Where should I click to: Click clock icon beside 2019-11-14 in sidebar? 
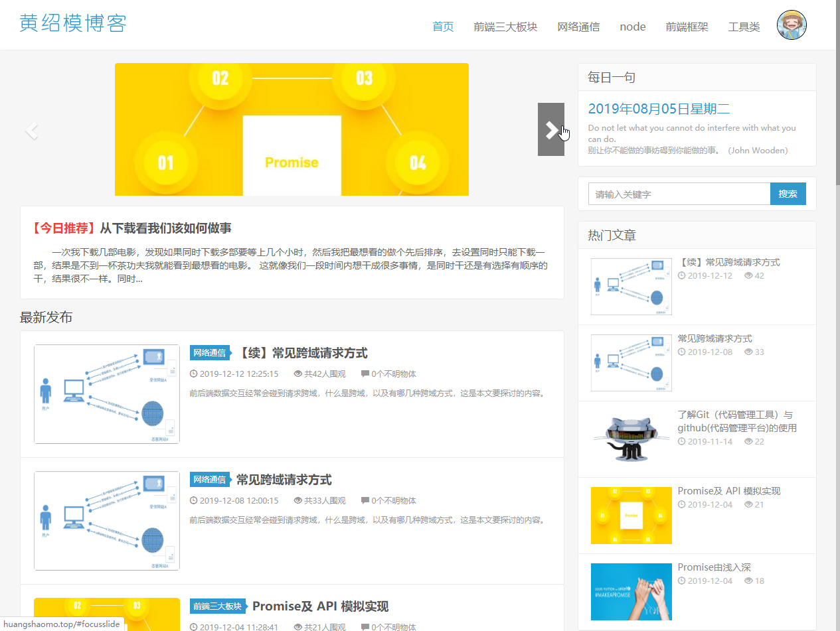coord(681,442)
